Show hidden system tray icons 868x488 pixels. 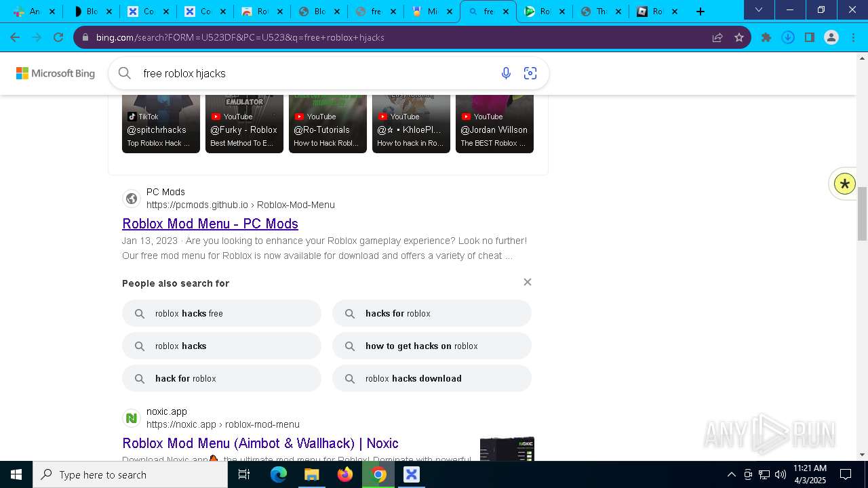[x=731, y=474]
